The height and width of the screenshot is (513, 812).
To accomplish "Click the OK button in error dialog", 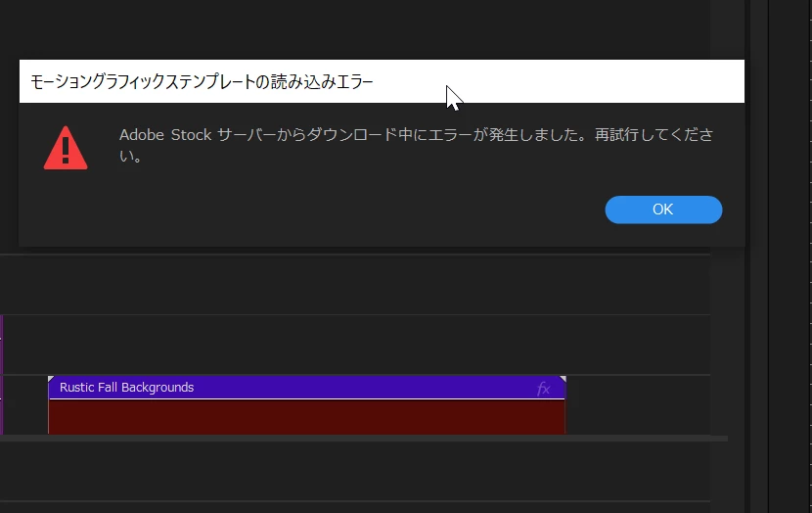I will tap(663, 210).
